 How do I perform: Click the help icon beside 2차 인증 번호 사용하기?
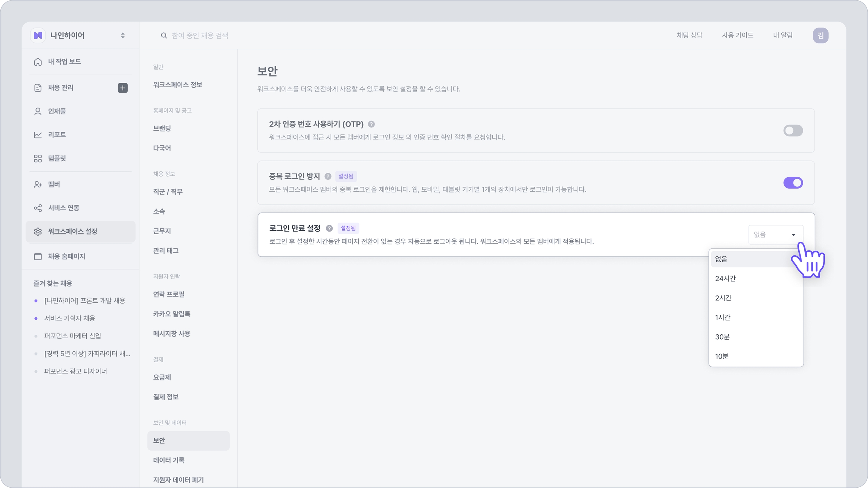[371, 124]
